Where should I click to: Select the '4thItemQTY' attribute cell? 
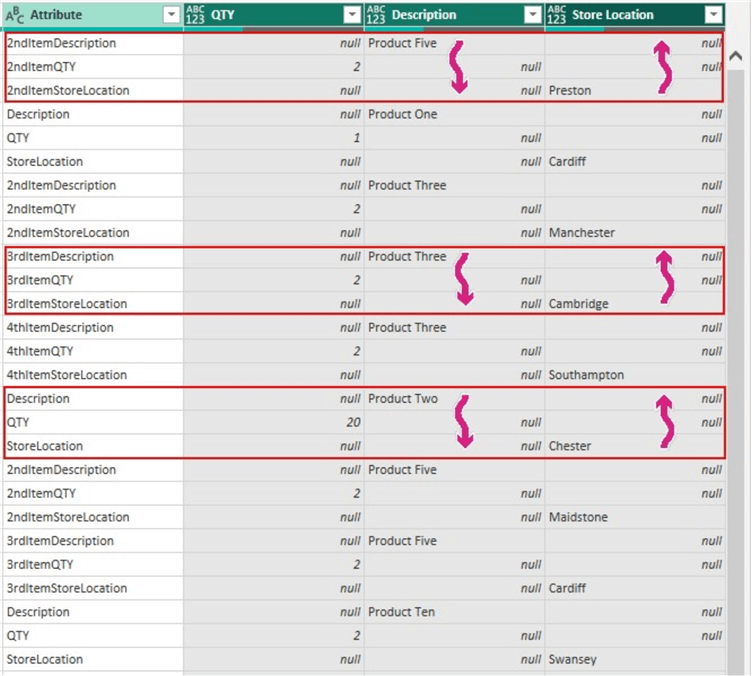click(x=93, y=351)
